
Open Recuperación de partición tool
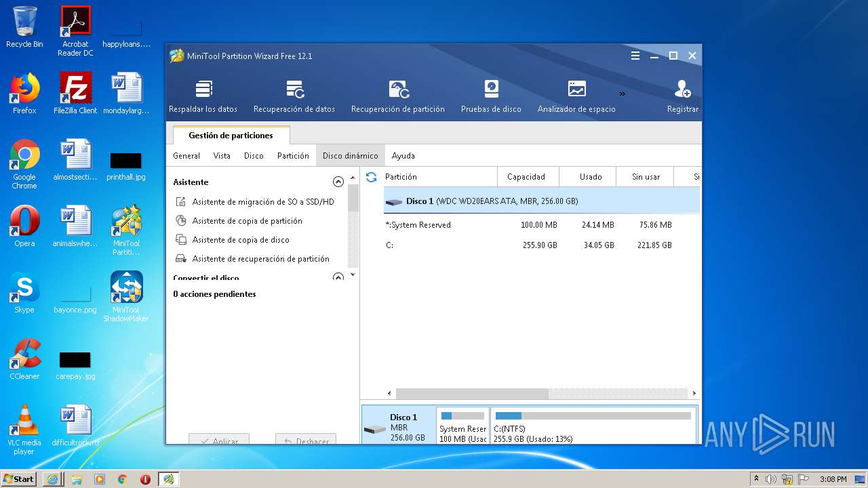coord(398,96)
